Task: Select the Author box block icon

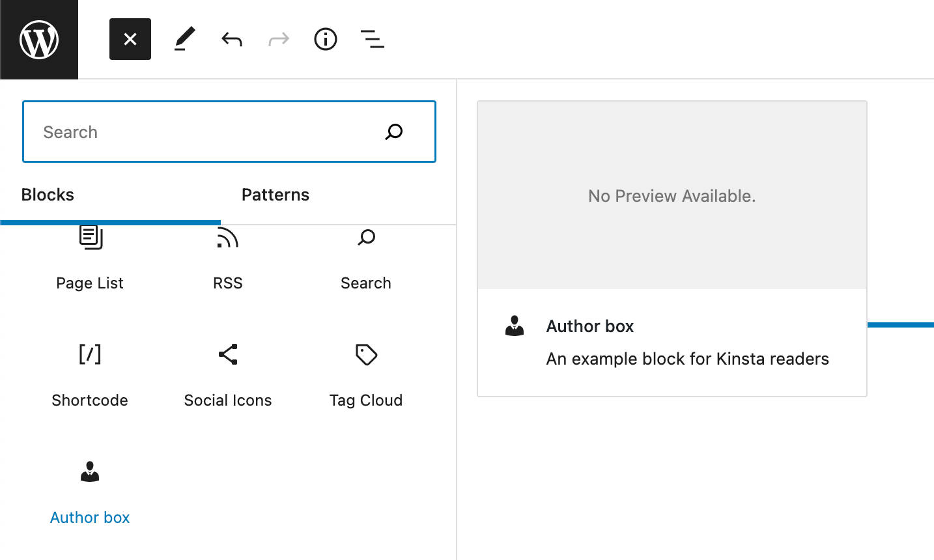Action: click(89, 471)
